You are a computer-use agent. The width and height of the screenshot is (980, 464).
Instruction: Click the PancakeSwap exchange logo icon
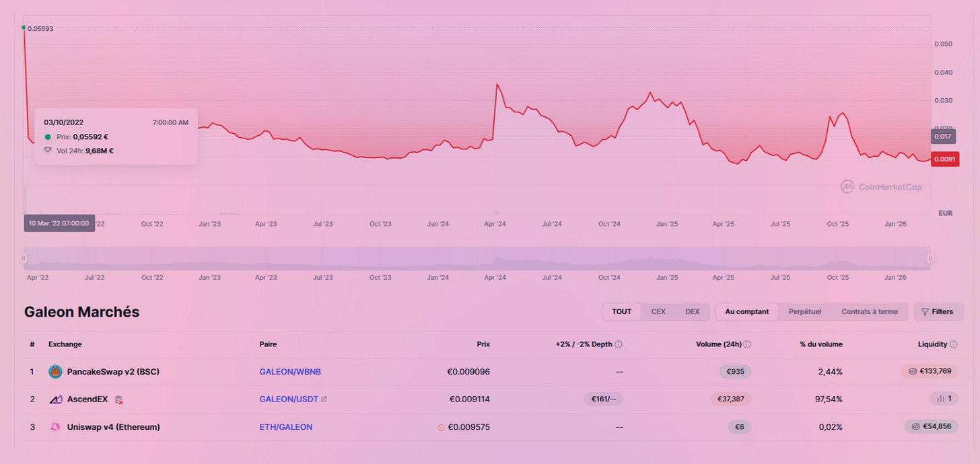pyautogui.click(x=55, y=371)
